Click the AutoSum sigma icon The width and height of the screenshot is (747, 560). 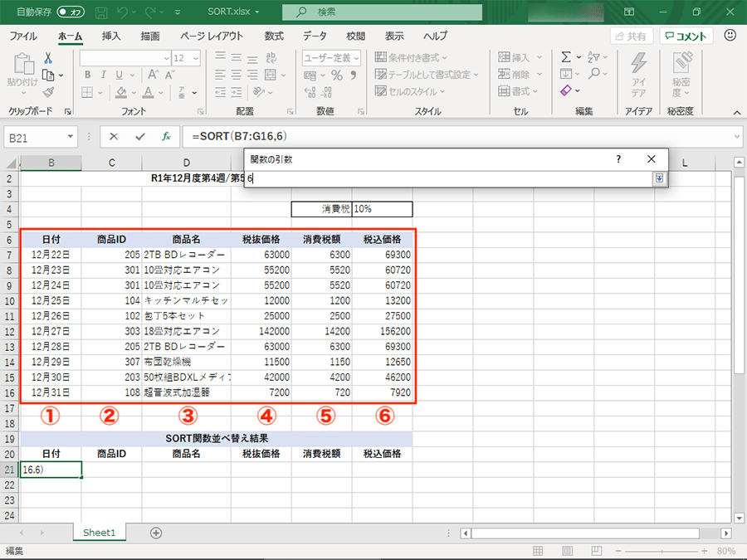(x=566, y=57)
